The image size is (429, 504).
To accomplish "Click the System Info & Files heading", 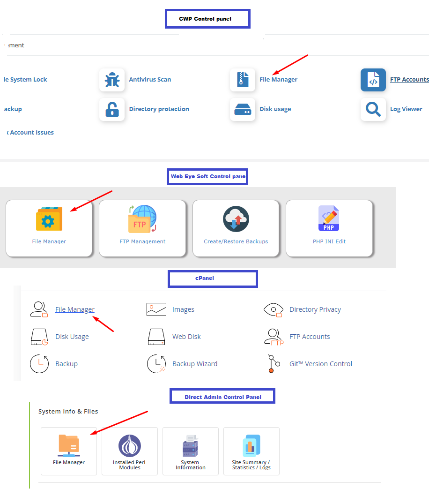I will [x=68, y=412].
